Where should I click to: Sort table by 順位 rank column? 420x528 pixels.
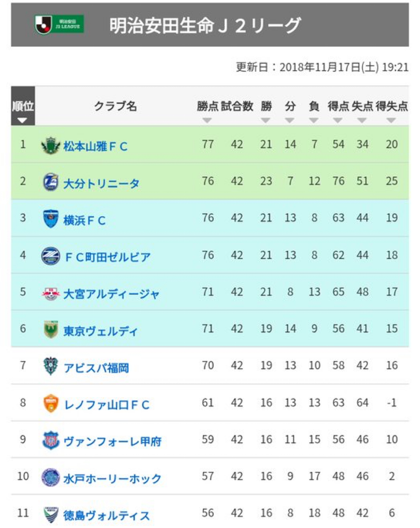[22, 120]
